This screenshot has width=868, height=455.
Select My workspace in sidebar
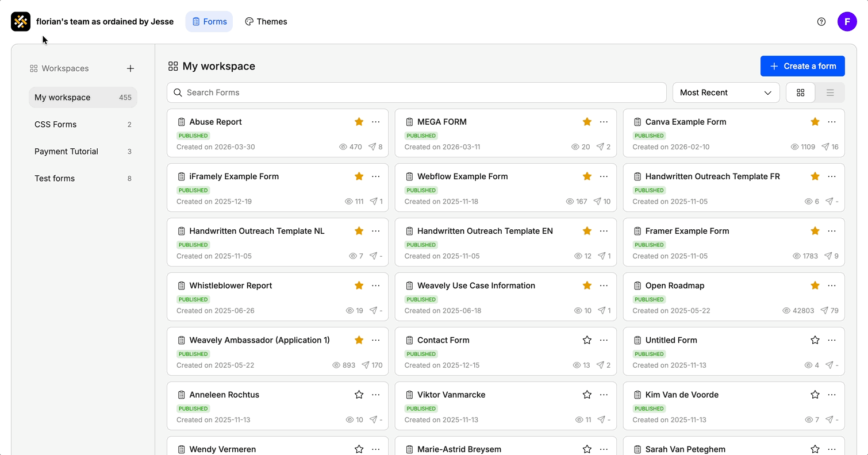click(83, 98)
